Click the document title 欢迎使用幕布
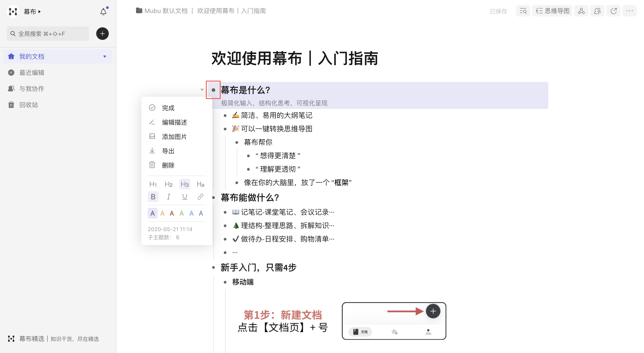644x353 pixels. pyautogui.click(x=295, y=58)
